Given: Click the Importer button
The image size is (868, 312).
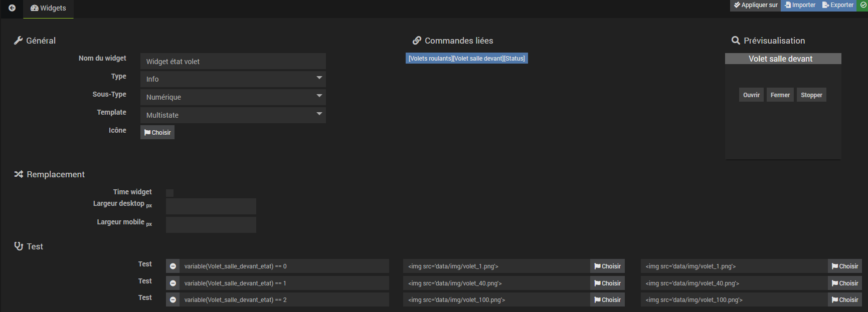Looking at the screenshot, I should [800, 5].
